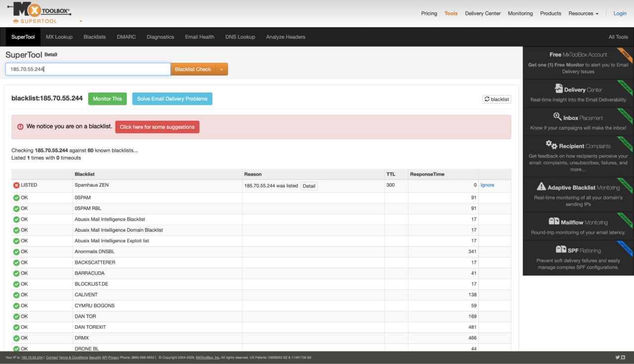Switch to the Email Health tab

click(200, 37)
